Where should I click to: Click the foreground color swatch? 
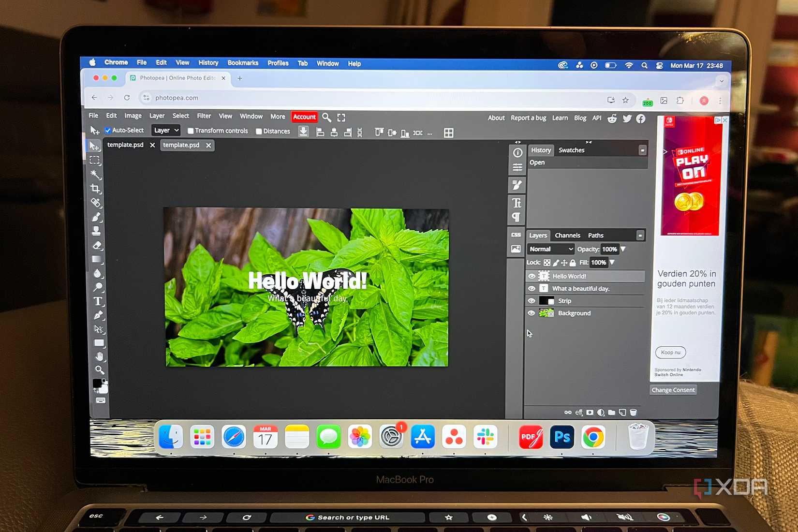point(97,383)
